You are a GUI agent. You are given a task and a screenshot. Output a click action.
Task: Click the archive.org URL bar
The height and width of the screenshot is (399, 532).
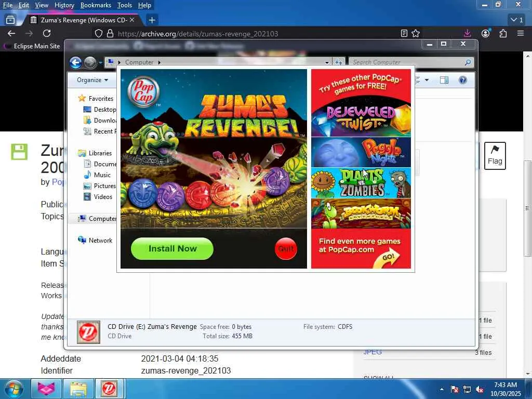[251, 34]
